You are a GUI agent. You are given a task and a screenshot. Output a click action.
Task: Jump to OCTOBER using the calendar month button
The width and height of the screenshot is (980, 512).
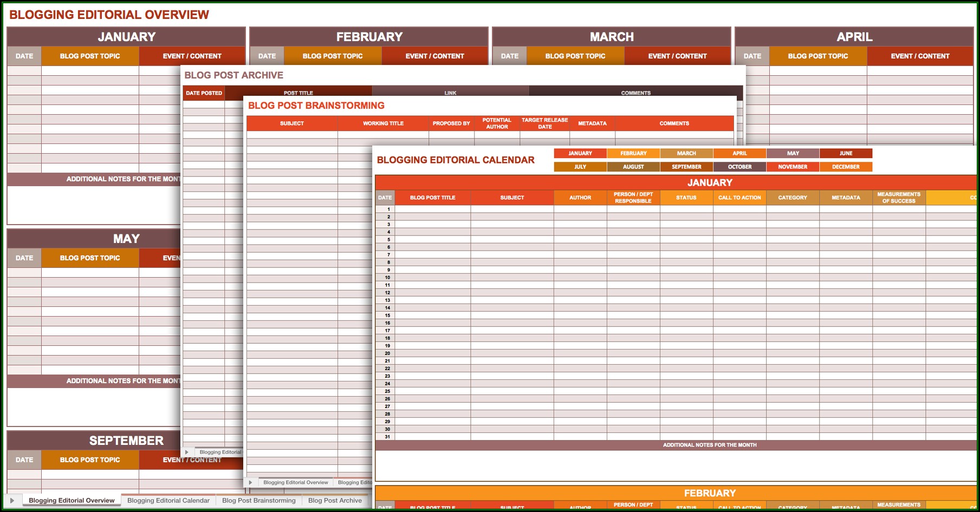(x=739, y=167)
